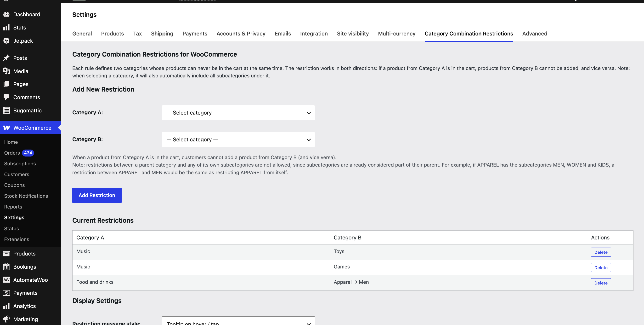Open the Marketing menu item

pyautogui.click(x=30, y=319)
